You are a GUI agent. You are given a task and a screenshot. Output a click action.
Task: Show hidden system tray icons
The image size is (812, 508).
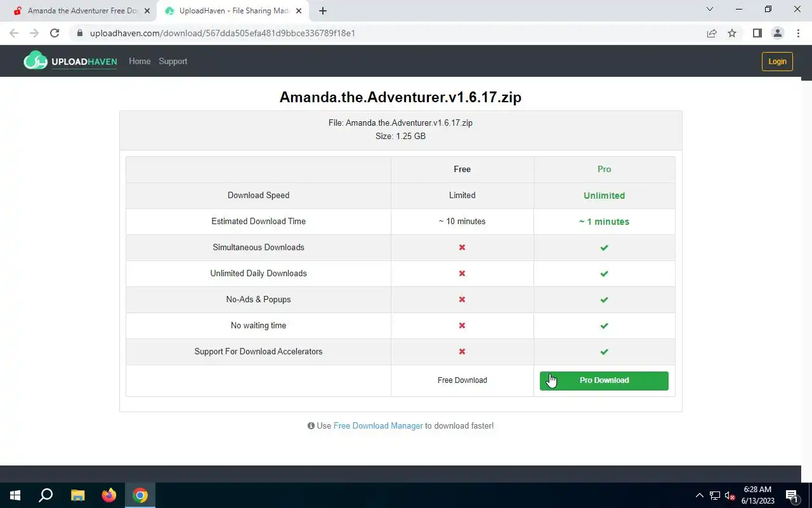pyautogui.click(x=700, y=495)
